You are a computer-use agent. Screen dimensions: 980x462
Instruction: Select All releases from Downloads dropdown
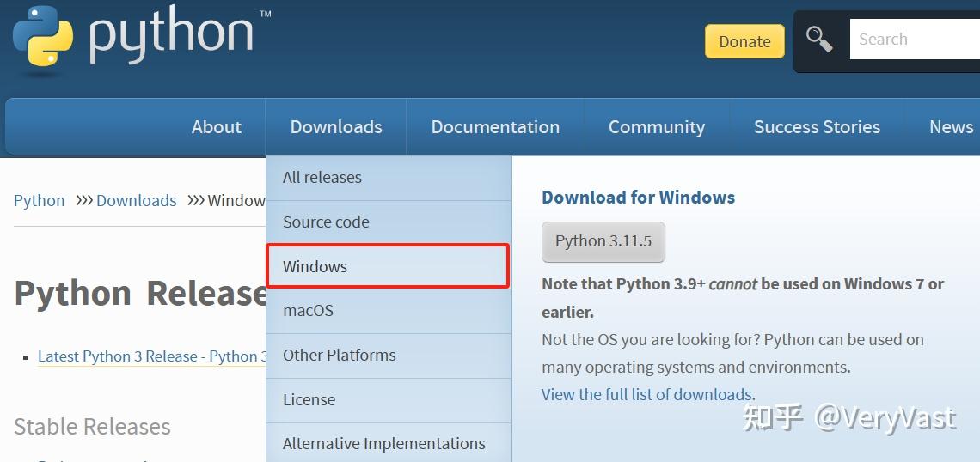[322, 178]
